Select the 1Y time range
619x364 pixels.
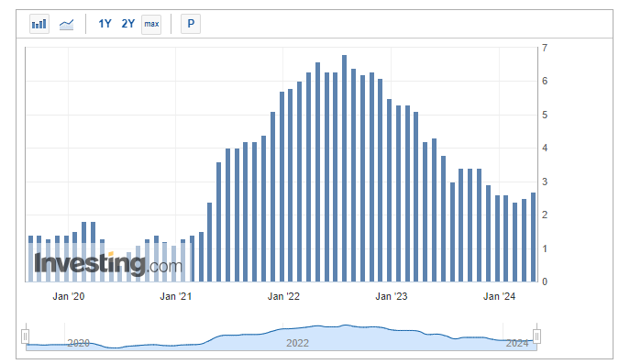click(x=105, y=24)
